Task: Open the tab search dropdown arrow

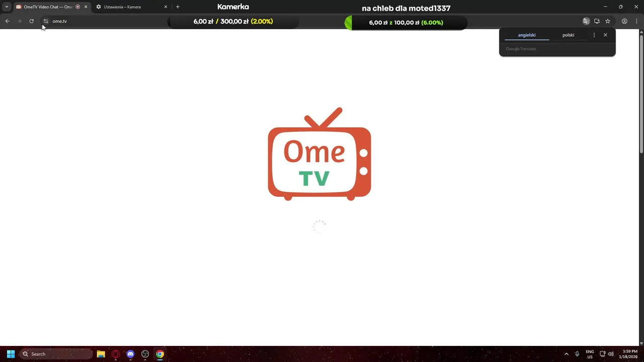Action: [x=7, y=7]
